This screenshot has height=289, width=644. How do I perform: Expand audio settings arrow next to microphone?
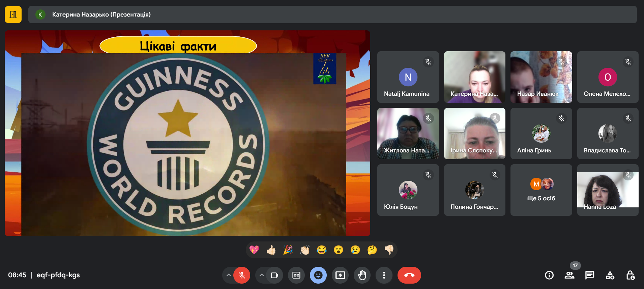[229, 275]
